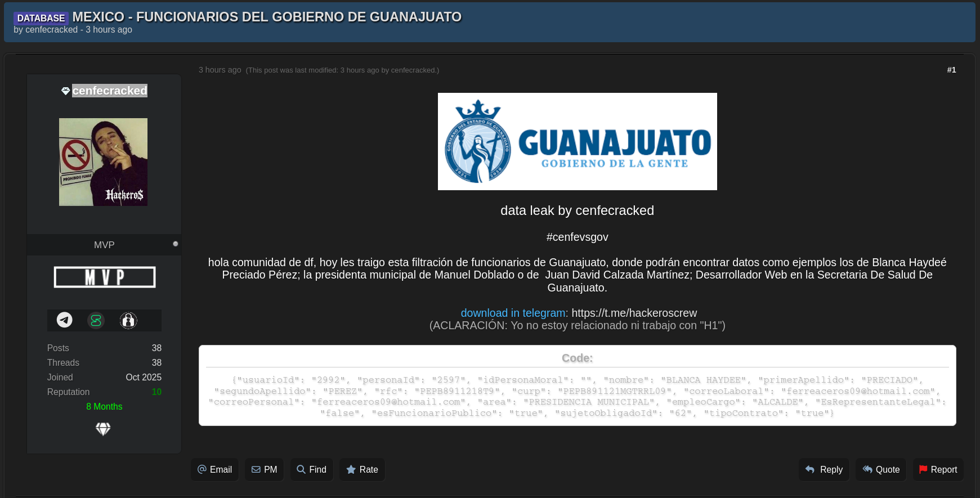Click the Reputation value 10
Viewport: 980px width, 498px height.
(156, 392)
